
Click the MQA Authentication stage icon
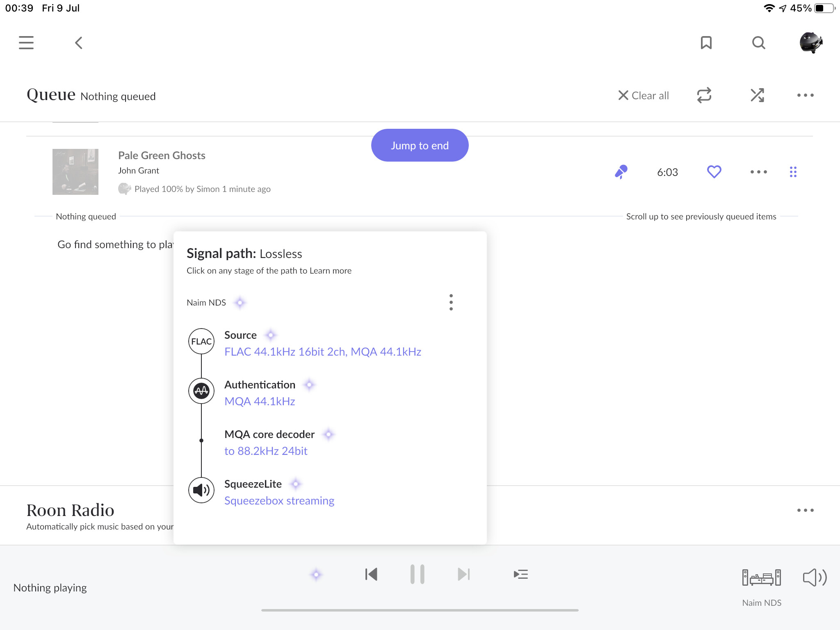tap(201, 391)
